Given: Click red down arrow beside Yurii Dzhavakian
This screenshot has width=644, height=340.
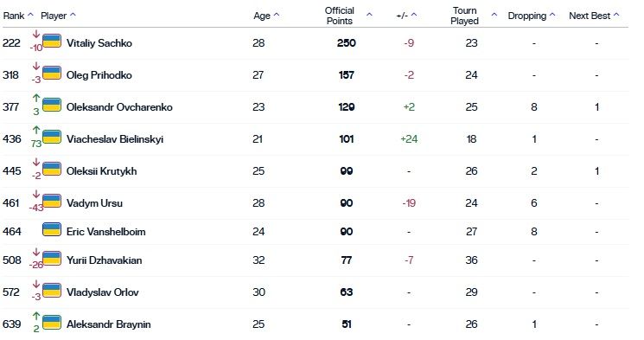Looking at the screenshot, I should 36,252.
